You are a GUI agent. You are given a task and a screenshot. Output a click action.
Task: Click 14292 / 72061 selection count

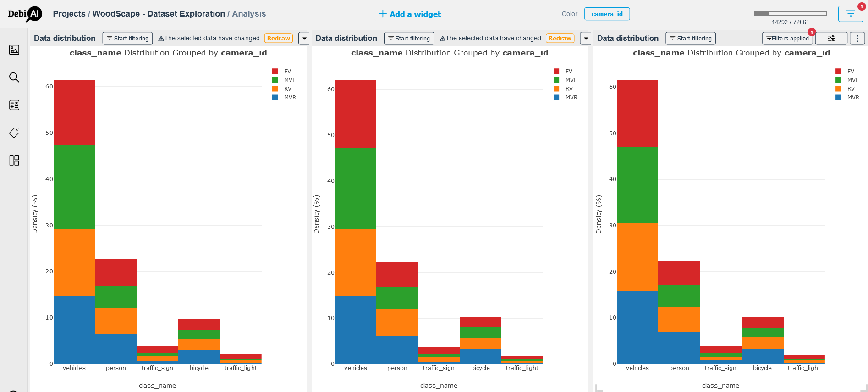[791, 22]
